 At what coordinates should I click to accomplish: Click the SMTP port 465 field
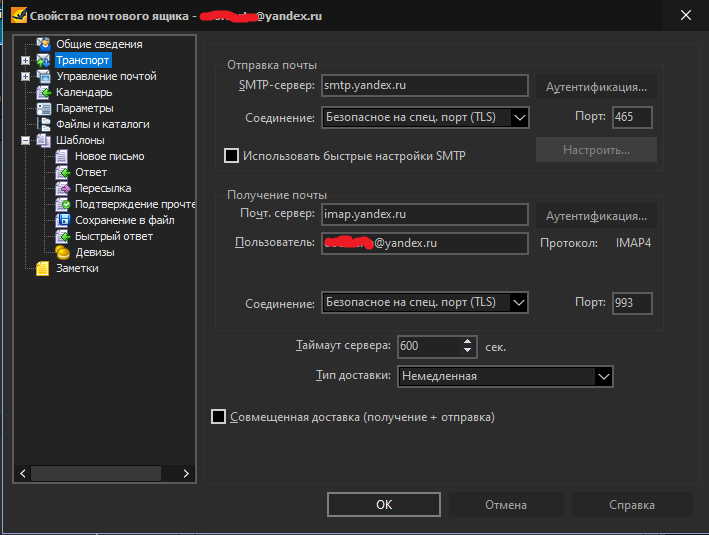pyautogui.click(x=632, y=117)
